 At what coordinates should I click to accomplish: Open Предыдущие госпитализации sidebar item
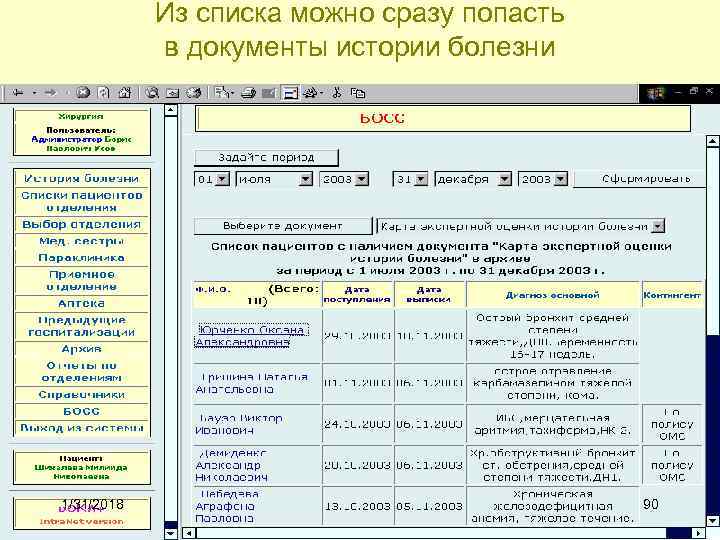(81, 326)
